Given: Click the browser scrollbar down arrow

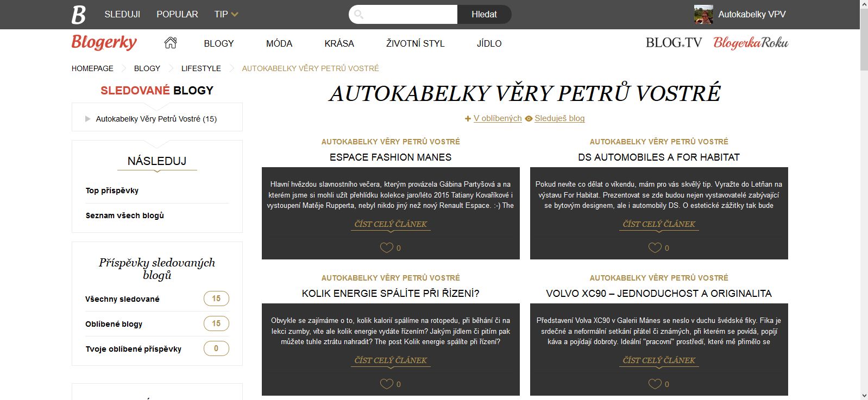Looking at the screenshot, I should point(864,395).
